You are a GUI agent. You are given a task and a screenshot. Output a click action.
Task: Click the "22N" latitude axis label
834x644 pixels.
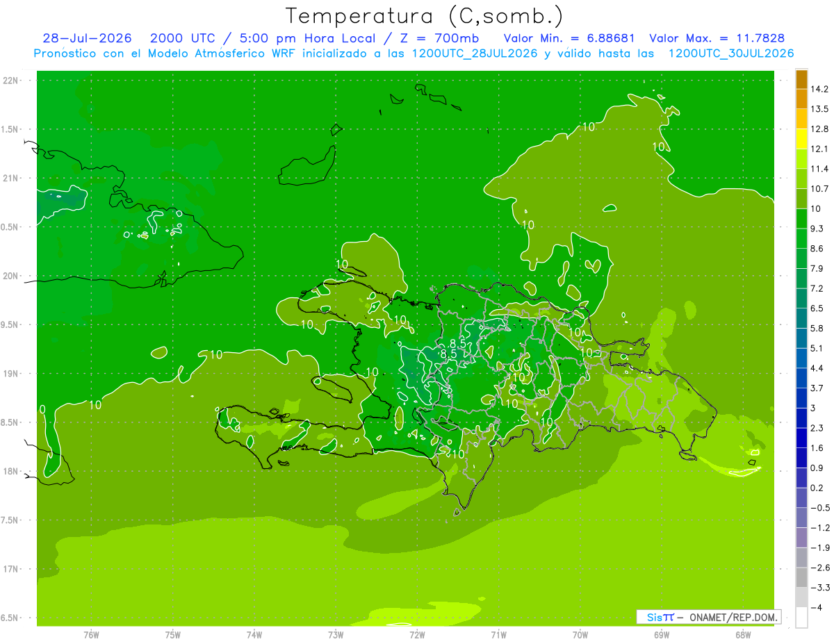click(11, 81)
